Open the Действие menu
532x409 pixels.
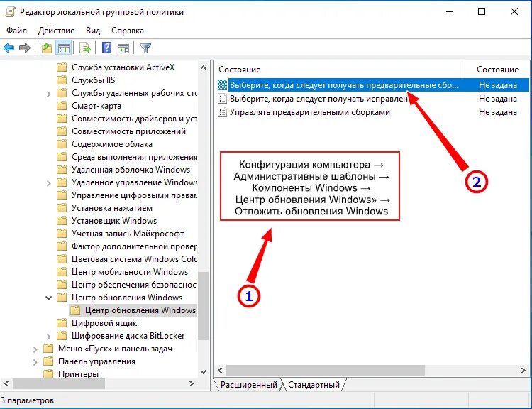pos(56,31)
